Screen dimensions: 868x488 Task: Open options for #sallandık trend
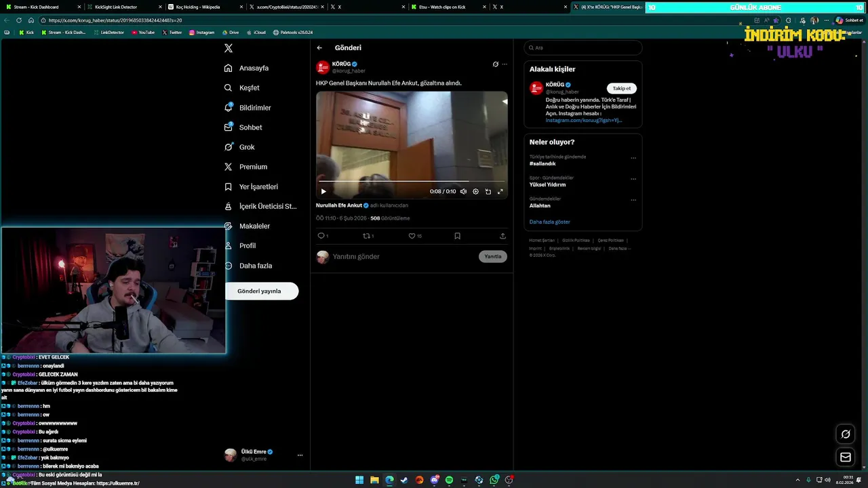(x=633, y=158)
